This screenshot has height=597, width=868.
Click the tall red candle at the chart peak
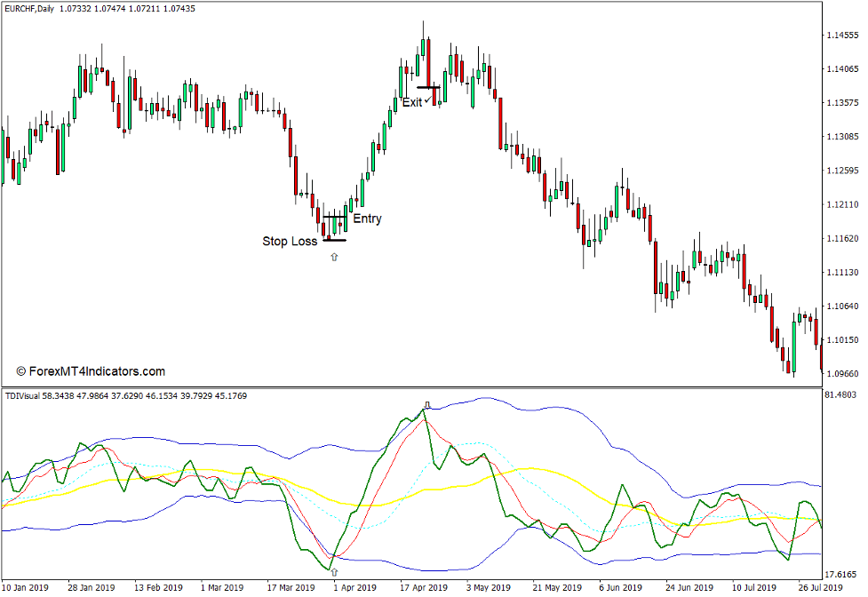point(429,62)
